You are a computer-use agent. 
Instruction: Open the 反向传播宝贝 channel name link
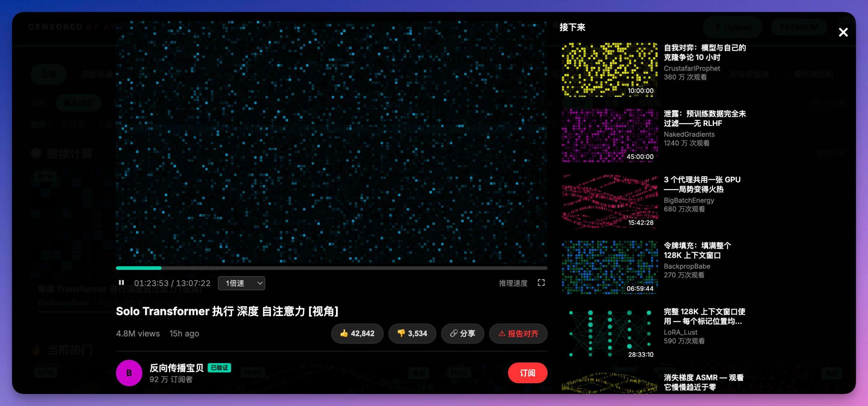(x=176, y=368)
